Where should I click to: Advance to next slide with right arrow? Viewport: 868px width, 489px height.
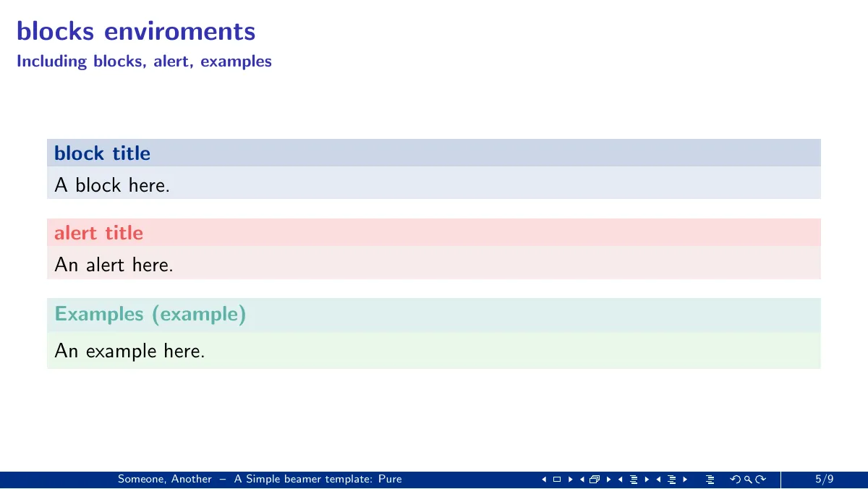pos(570,480)
